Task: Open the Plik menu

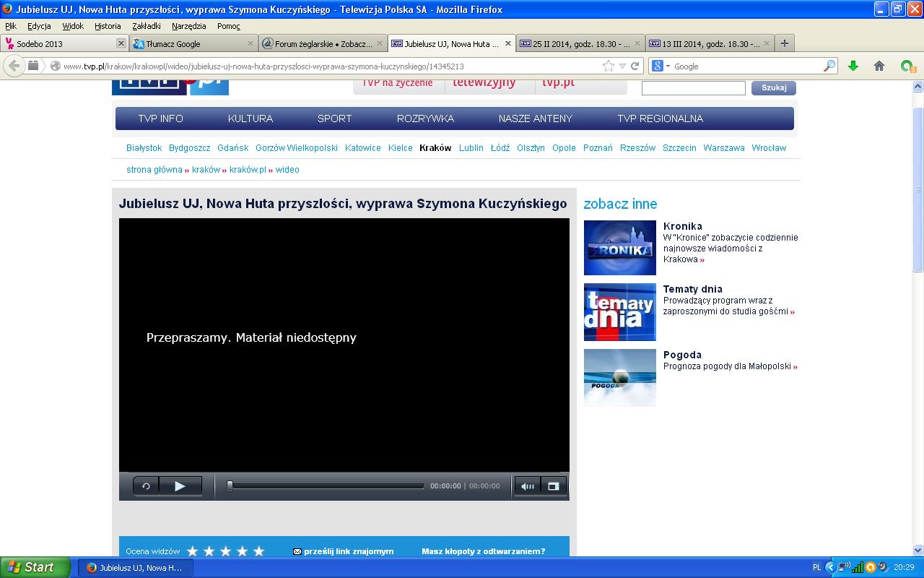Action: (x=11, y=26)
